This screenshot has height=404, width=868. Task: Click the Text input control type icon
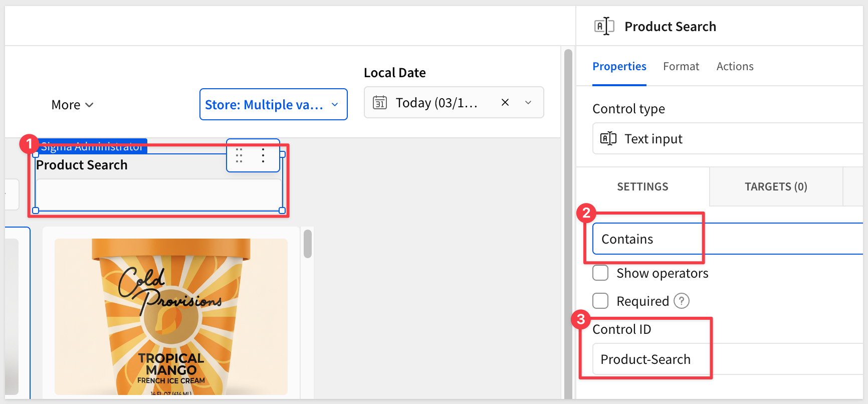pos(608,139)
